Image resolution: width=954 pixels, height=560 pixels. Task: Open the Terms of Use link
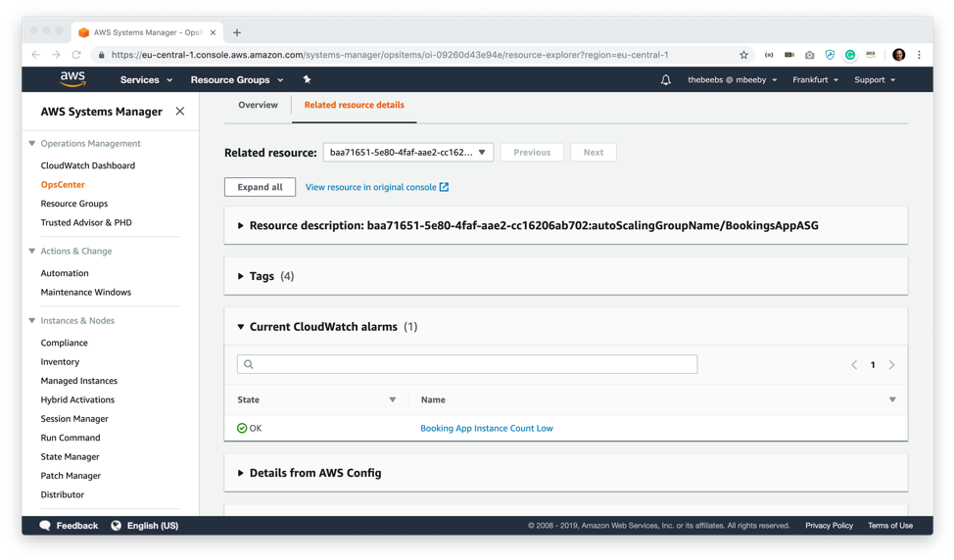pos(890,526)
